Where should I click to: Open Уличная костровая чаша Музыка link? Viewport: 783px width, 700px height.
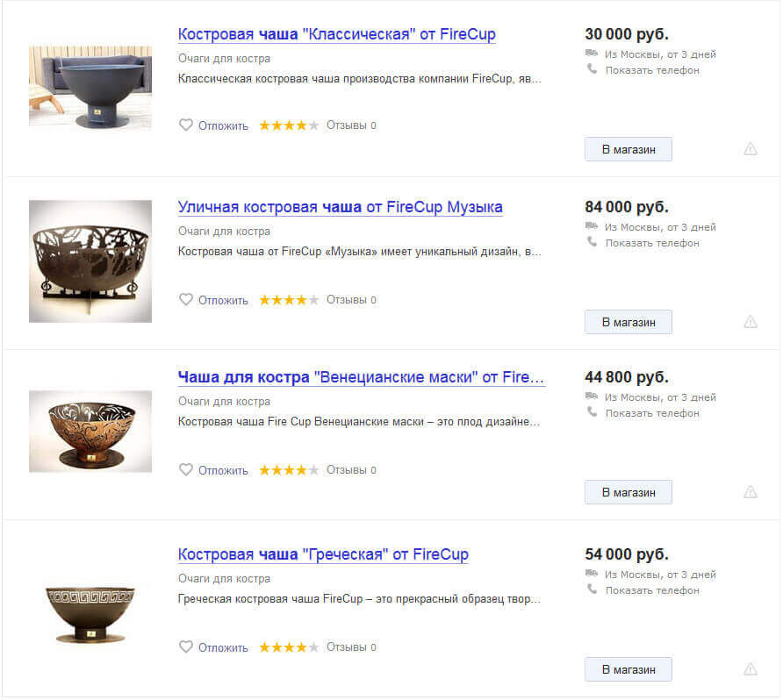[x=340, y=208]
